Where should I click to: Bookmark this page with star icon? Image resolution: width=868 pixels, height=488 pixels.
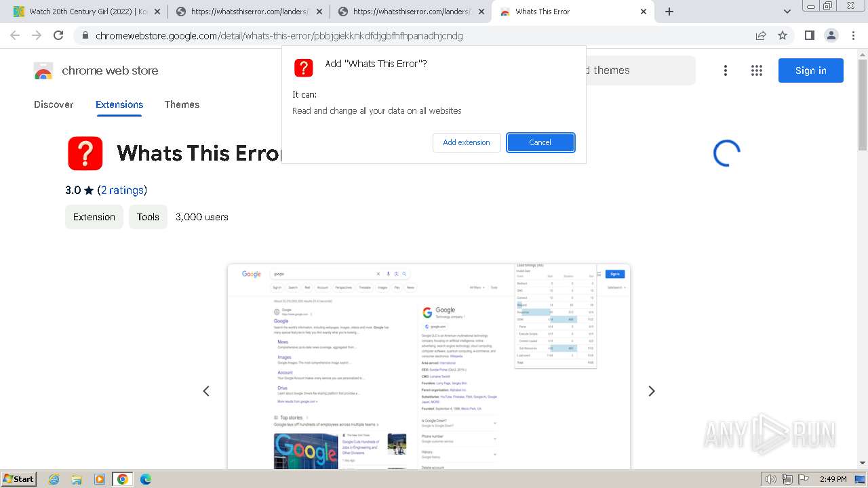(783, 36)
